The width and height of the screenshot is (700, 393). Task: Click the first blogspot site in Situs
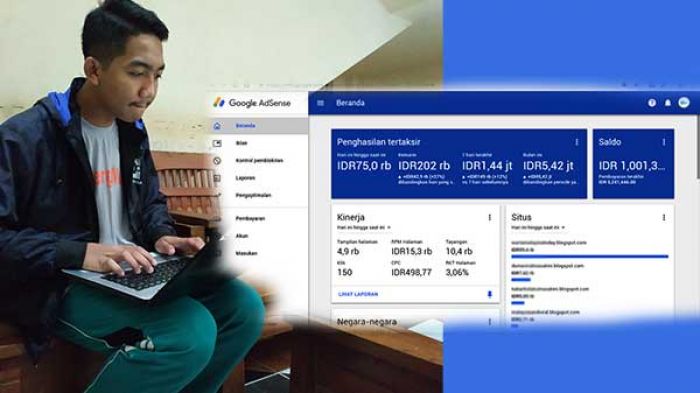[x=549, y=242]
